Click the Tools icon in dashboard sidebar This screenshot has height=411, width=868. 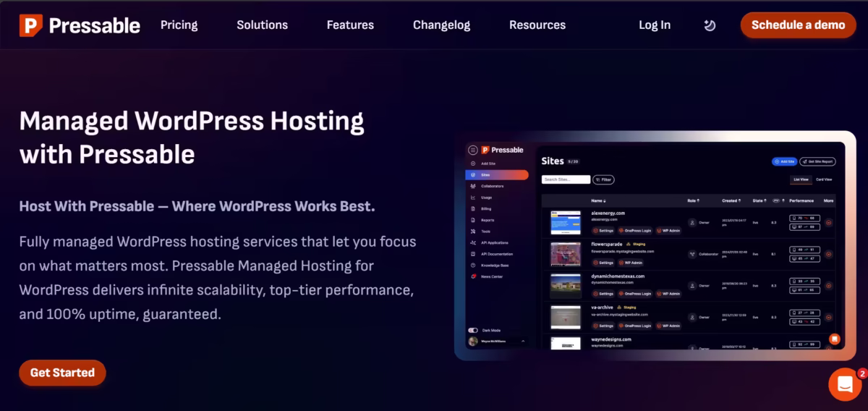[473, 231]
